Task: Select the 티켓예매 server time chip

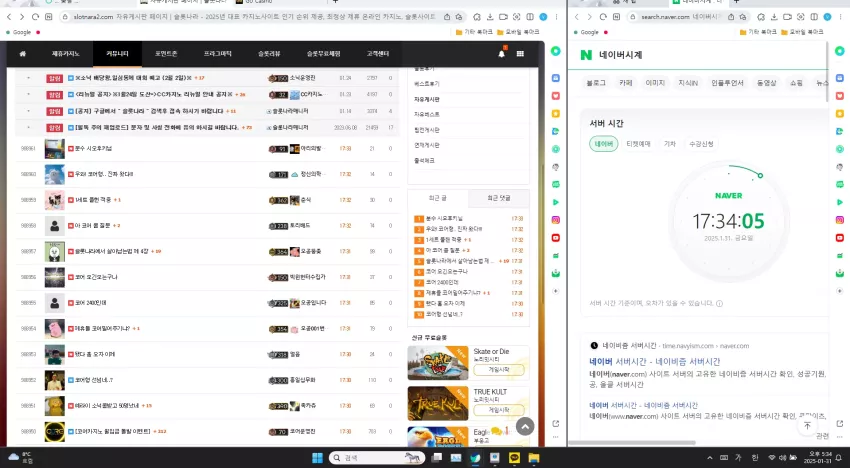Action: [x=638, y=144]
